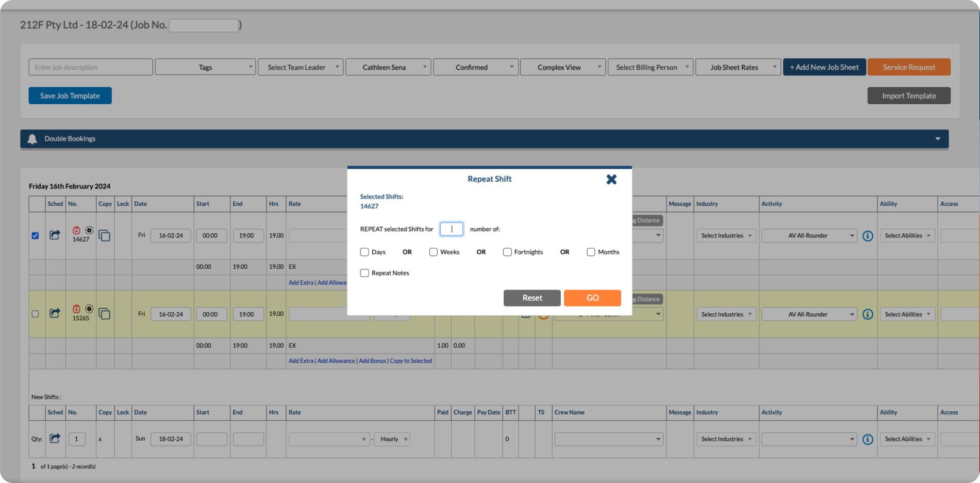Viewport: 980px width, 483px height.
Task: Expand the Double Bookings panel arrow
Action: pyautogui.click(x=938, y=139)
